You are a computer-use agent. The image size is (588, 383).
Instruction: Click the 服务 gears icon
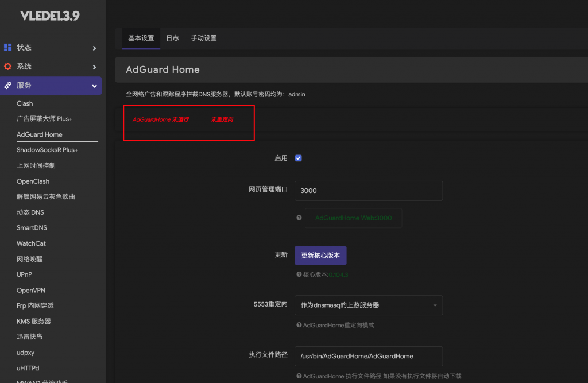(7, 86)
